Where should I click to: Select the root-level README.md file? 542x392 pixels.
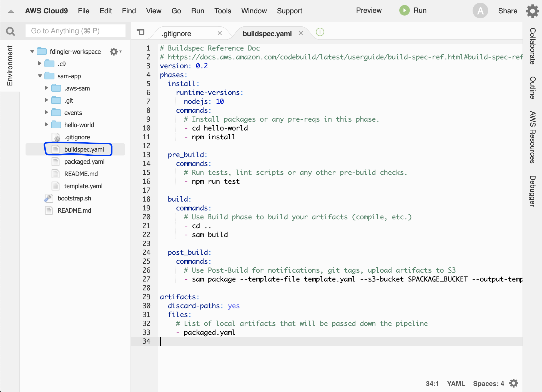click(x=74, y=210)
